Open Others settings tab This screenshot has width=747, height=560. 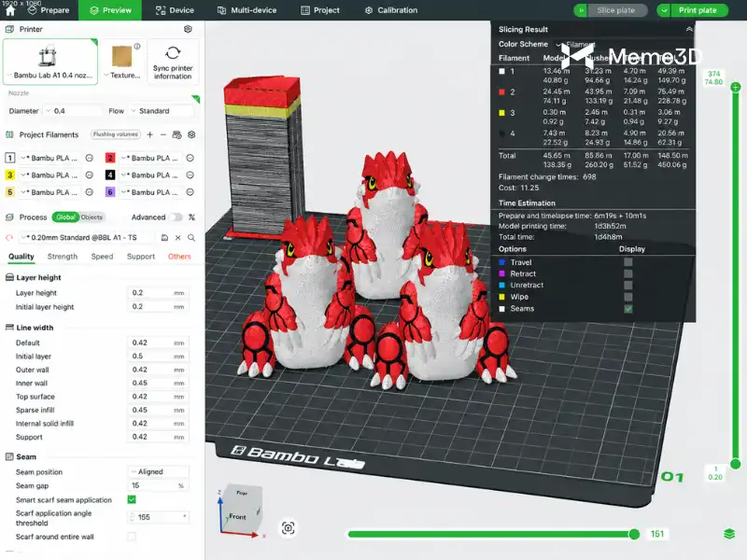(179, 257)
